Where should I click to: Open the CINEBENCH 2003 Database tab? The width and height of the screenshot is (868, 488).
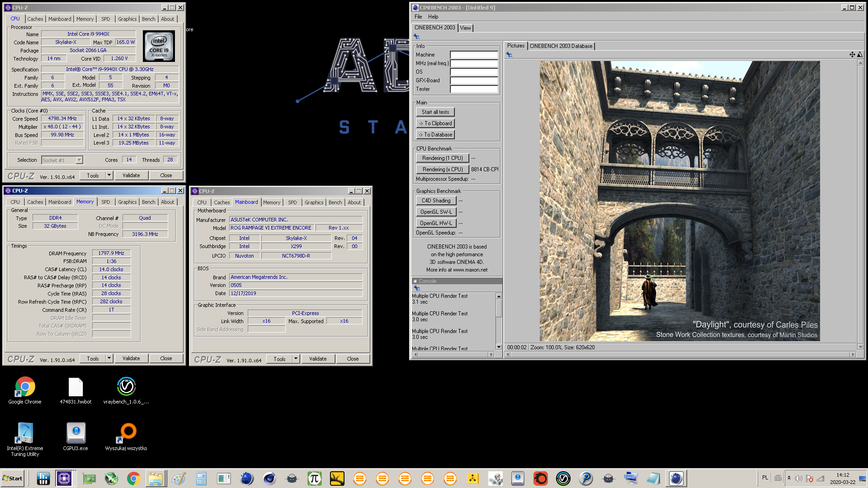561,46
